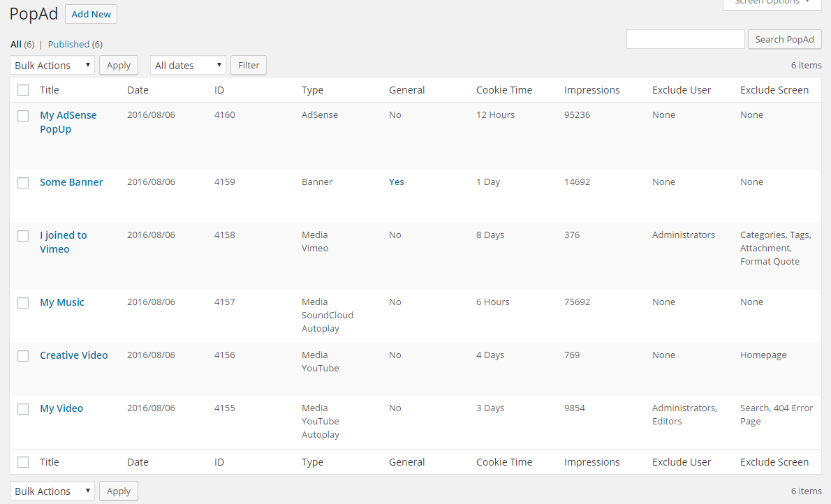Check the box for Creative Video

point(23,356)
